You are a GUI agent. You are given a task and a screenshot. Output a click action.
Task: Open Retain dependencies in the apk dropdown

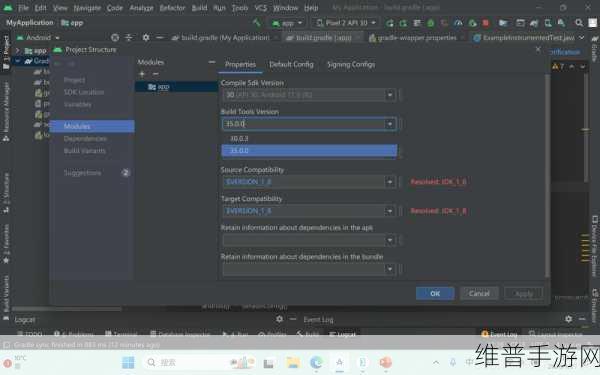[390, 240]
